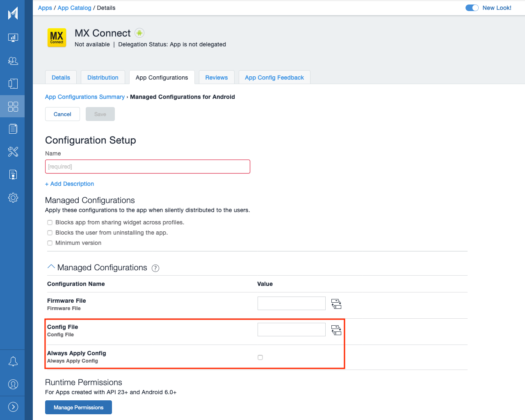Click the Manage Permissions button

[78, 407]
